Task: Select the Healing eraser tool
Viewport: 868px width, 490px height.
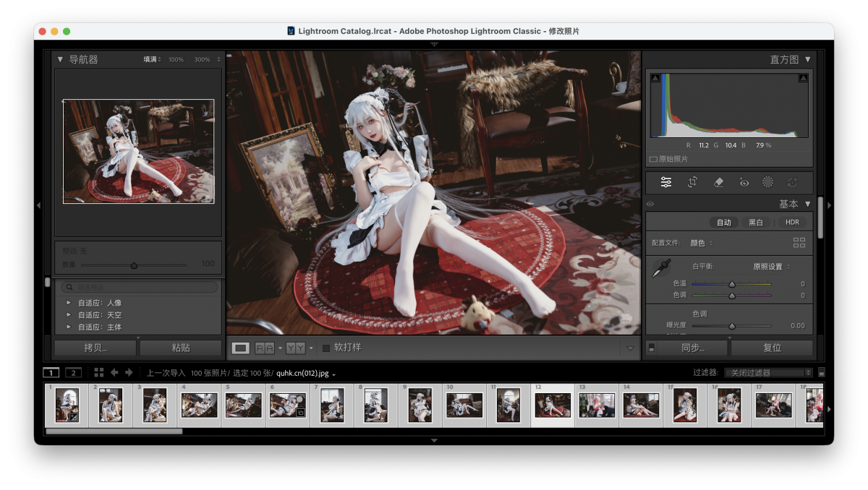Action: click(718, 182)
